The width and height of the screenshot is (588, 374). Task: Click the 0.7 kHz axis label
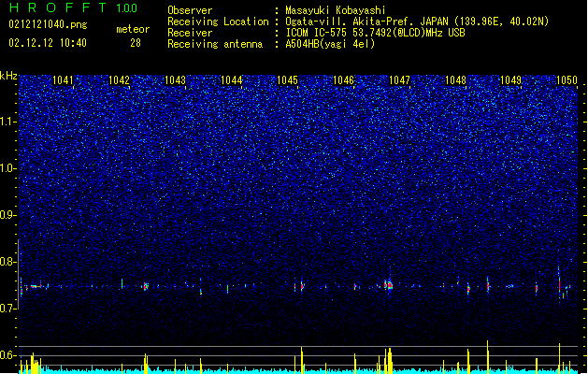point(8,309)
